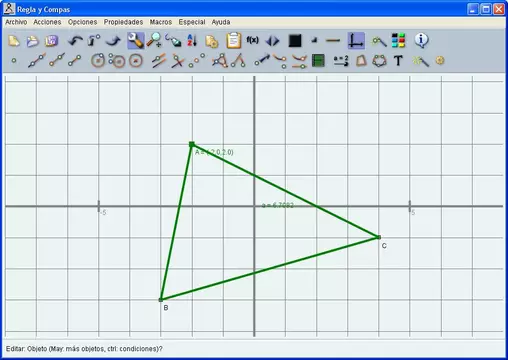Open the black color selector square
This screenshot has width=508, height=360.
click(x=295, y=41)
